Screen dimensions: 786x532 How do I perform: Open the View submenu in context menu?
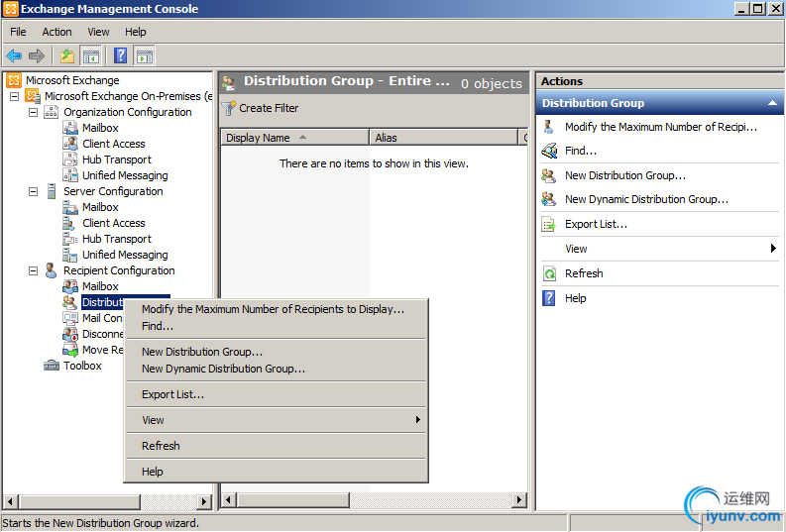point(277,420)
